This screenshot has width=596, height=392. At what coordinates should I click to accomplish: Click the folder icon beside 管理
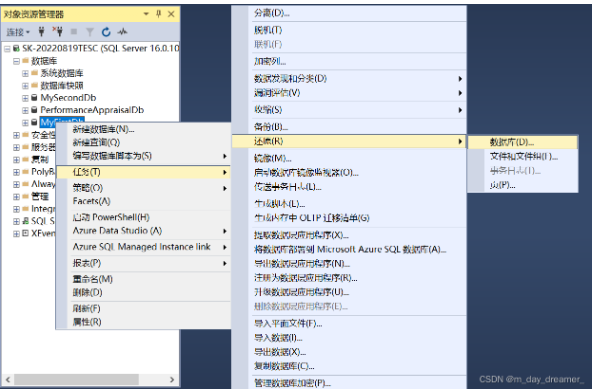coord(25,196)
